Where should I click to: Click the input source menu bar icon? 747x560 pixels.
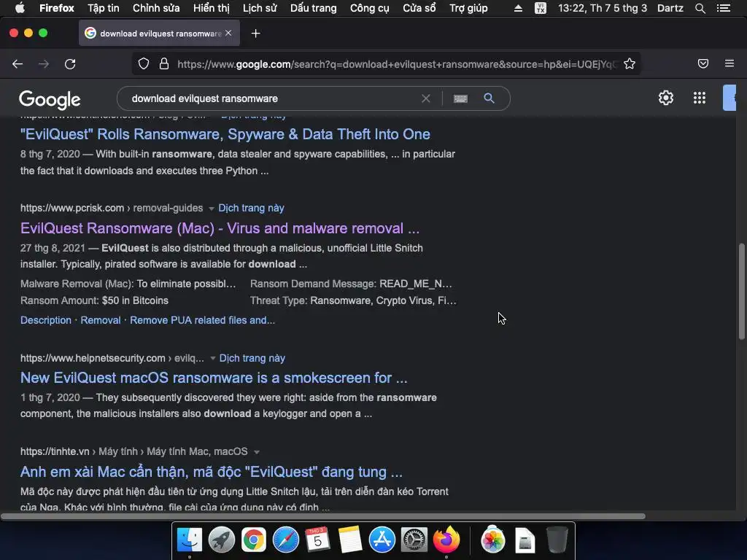pos(541,8)
